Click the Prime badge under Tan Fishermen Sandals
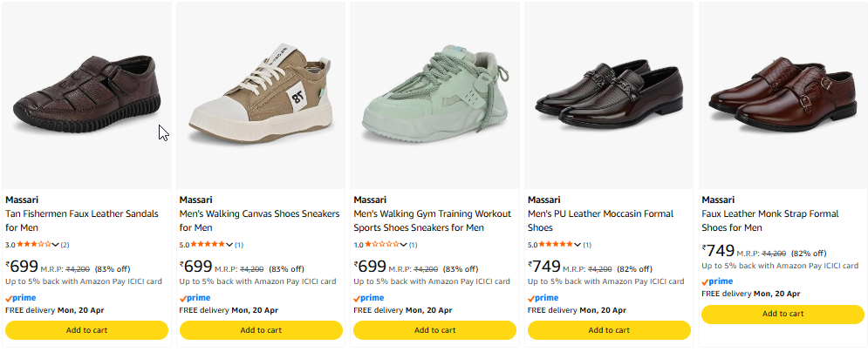868x352 pixels. (21, 298)
